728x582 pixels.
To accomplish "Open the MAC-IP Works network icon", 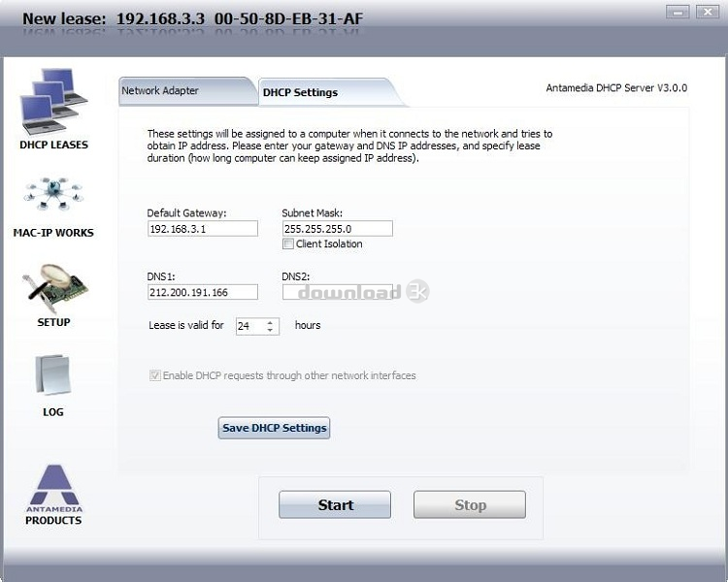I will pyautogui.click(x=53, y=194).
